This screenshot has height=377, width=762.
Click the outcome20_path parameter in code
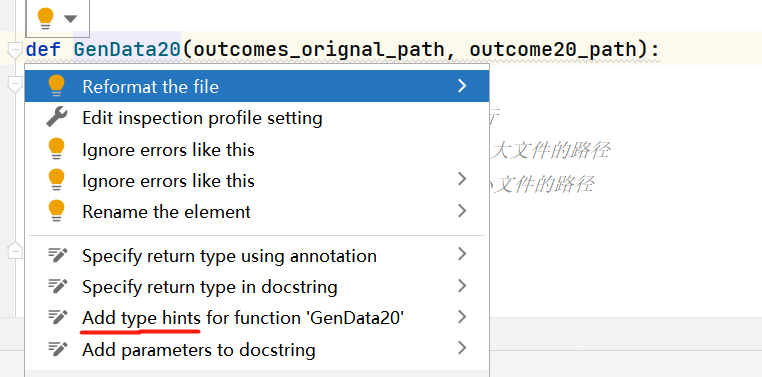(x=553, y=49)
